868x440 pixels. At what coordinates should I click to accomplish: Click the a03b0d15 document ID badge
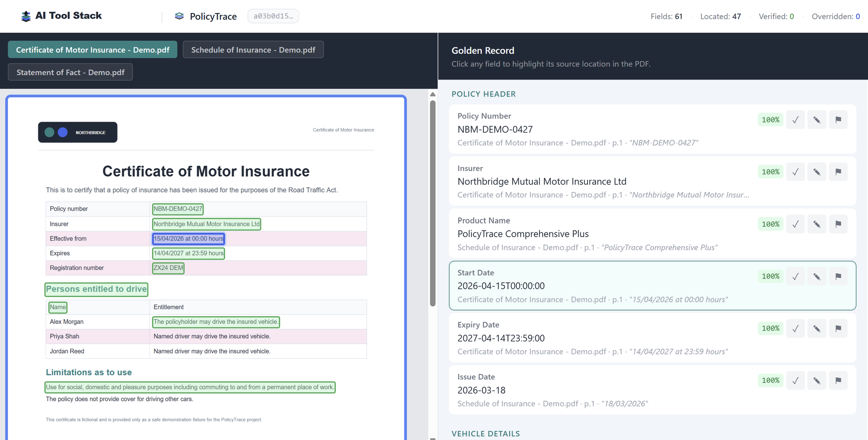[x=273, y=16]
